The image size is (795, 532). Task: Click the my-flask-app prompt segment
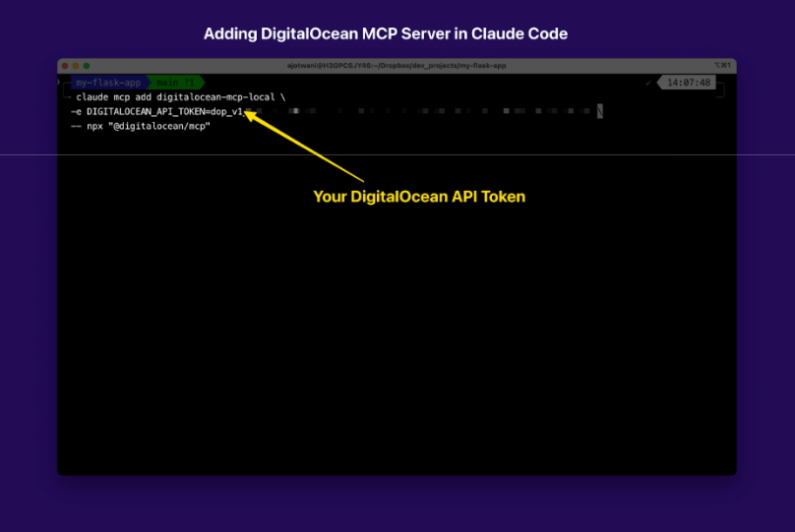108,83
